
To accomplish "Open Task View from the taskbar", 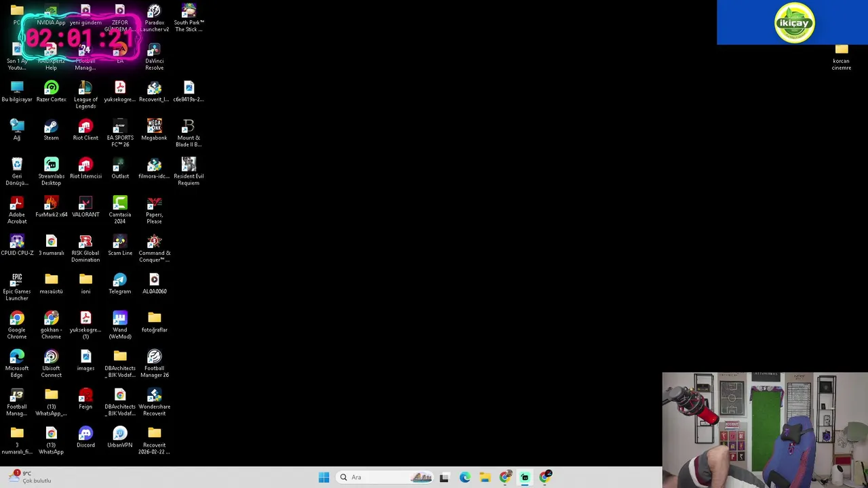I will pos(444,477).
